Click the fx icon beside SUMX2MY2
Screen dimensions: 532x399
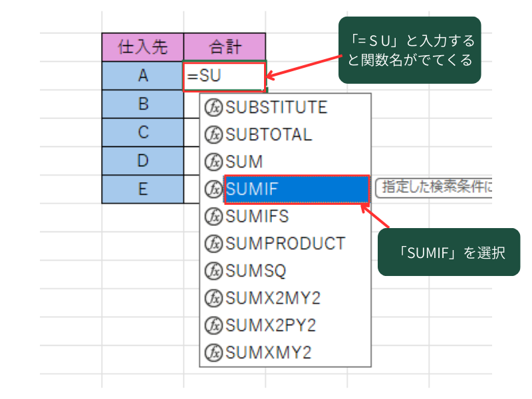pos(214,298)
